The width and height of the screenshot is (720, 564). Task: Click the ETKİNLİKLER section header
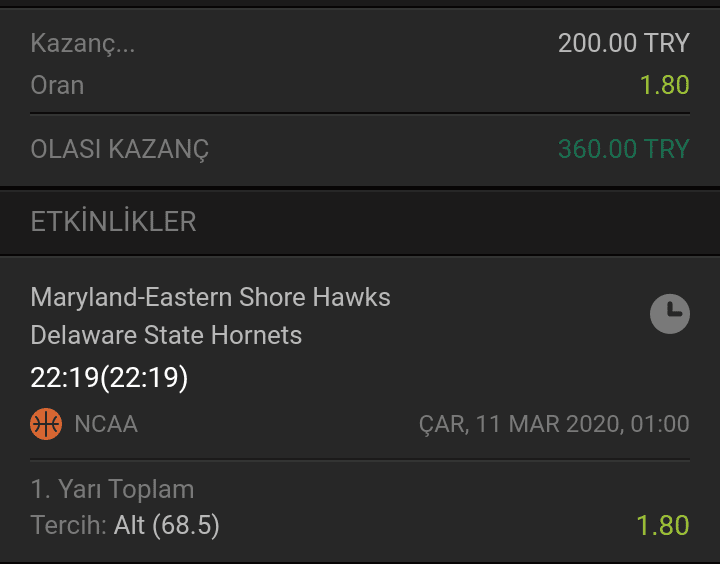point(113,221)
